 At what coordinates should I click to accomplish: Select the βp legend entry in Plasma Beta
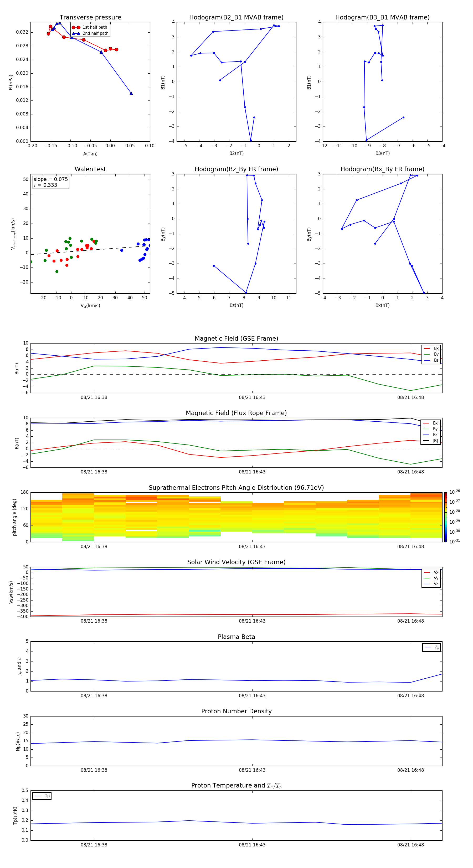(x=431, y=647)
